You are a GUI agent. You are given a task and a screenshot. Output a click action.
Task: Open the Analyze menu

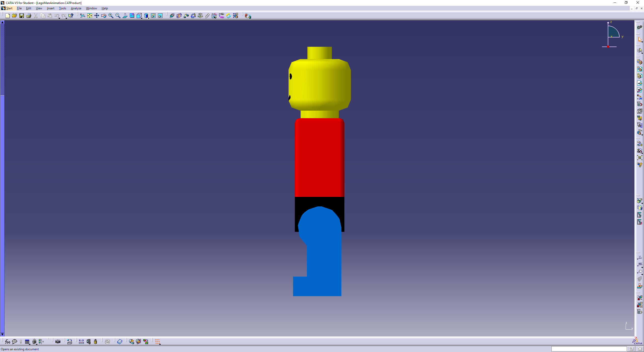click(x=76, y=8)
